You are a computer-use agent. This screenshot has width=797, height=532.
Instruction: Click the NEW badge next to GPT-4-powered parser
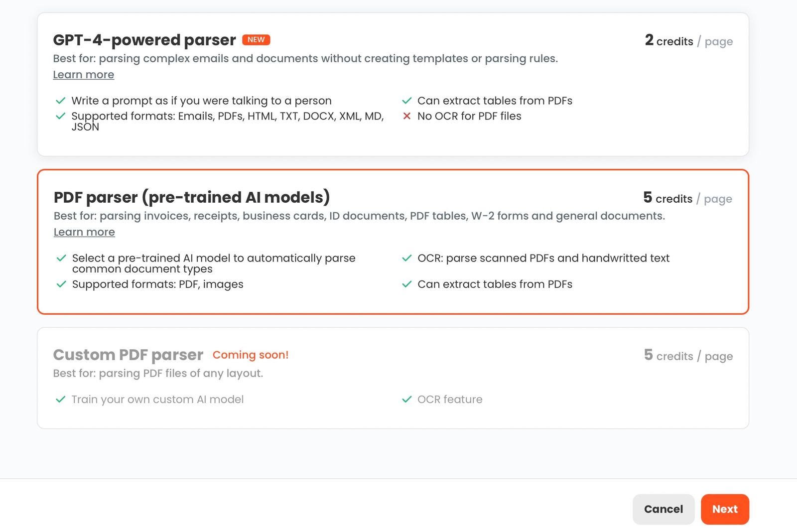coord(256,39)
